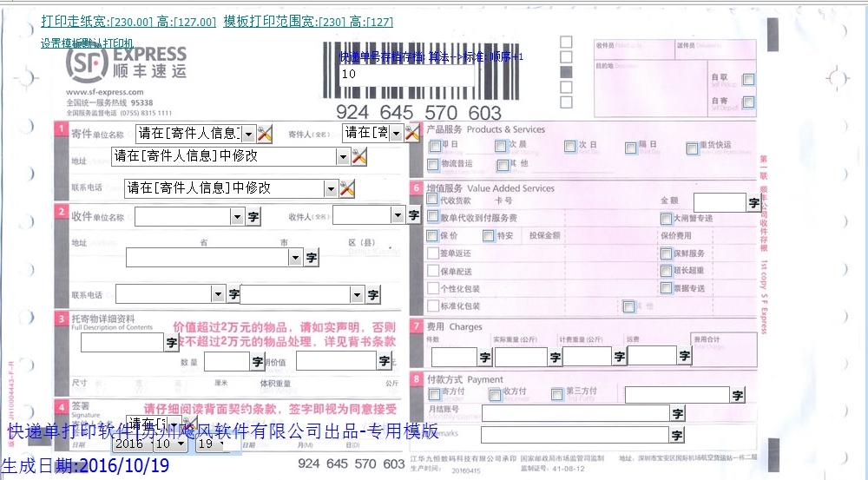Open font 字 button next to 数量 field
Image resolution: width=868 pixels, height=480 pixels.
coord(258,362)
